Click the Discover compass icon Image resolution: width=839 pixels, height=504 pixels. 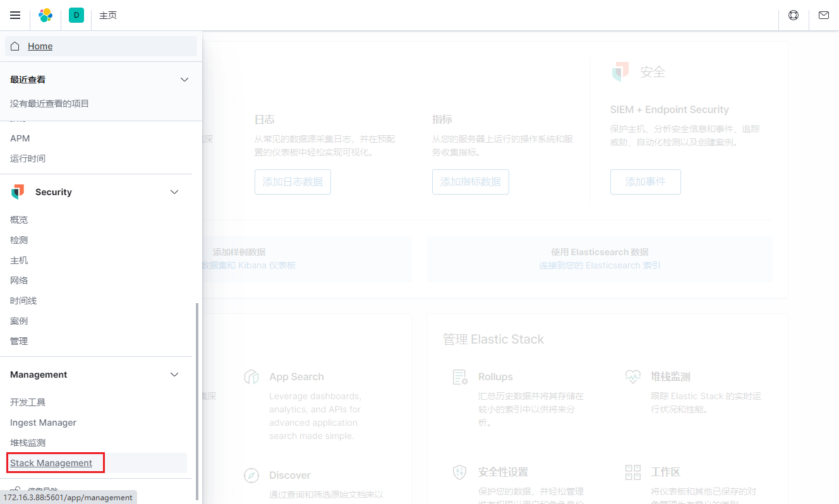(251, 476)
